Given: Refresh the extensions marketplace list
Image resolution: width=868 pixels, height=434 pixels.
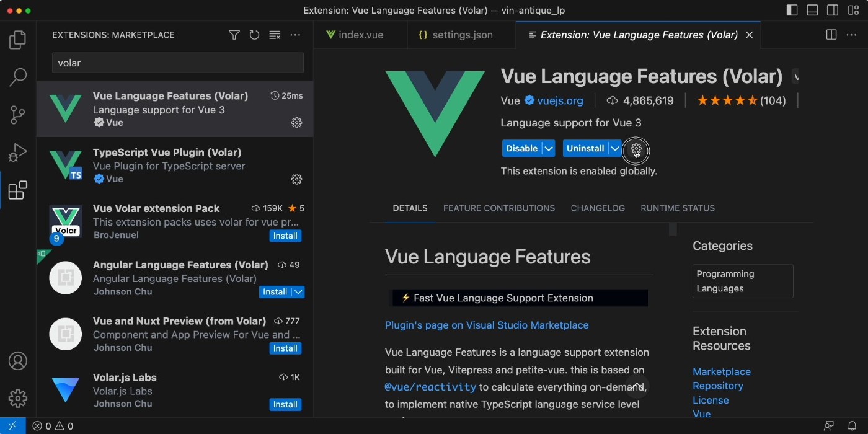Looking at the screenshot, I should tap(254, 35).
